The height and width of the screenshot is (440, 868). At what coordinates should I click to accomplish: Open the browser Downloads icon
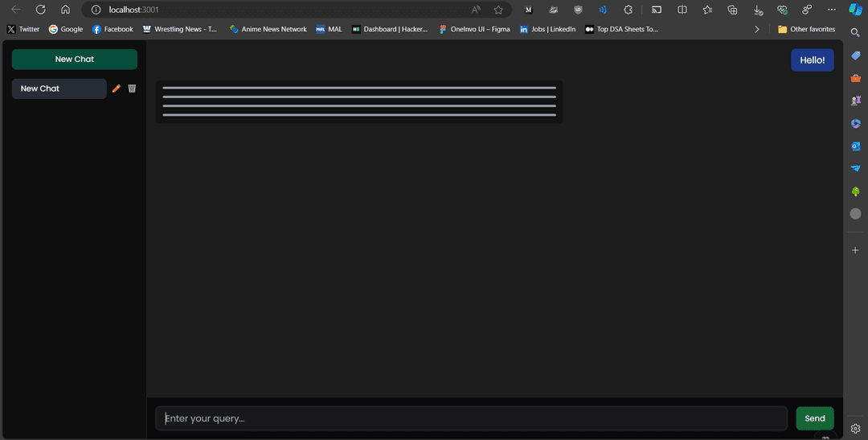(x=757, y=10)
